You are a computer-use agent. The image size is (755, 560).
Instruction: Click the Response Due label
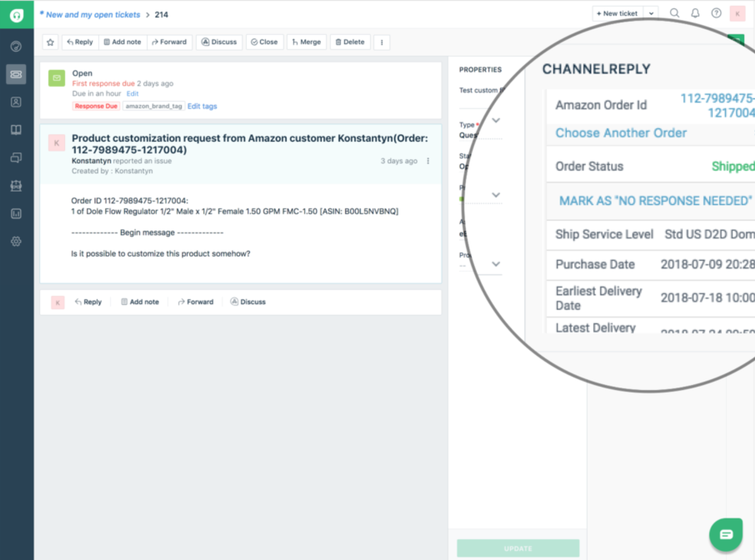tap(96, 106)
